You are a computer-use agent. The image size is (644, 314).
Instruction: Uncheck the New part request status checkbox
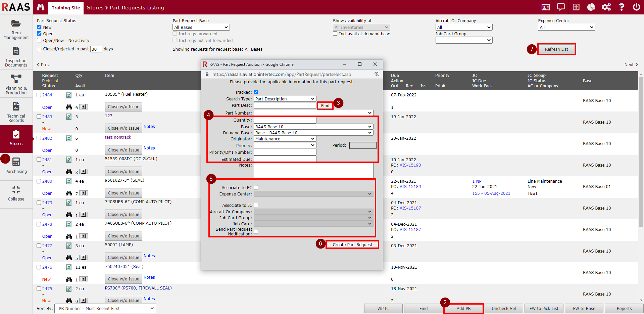pyautogui.click(x=39, y=27)
